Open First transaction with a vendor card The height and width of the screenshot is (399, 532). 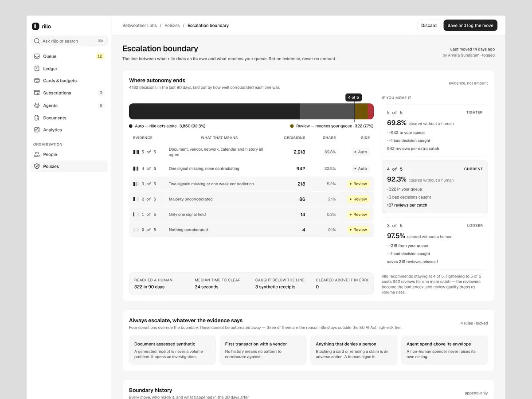click(263, 350)
